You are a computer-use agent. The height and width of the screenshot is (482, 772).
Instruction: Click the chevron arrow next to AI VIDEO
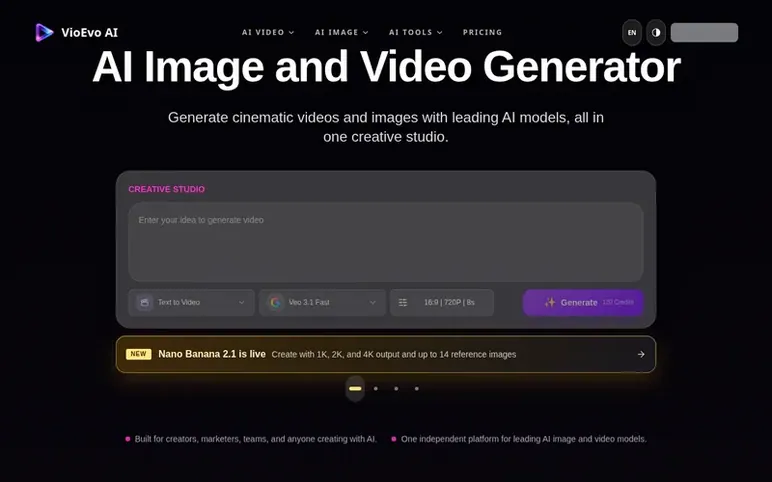(x=291, y=32)
